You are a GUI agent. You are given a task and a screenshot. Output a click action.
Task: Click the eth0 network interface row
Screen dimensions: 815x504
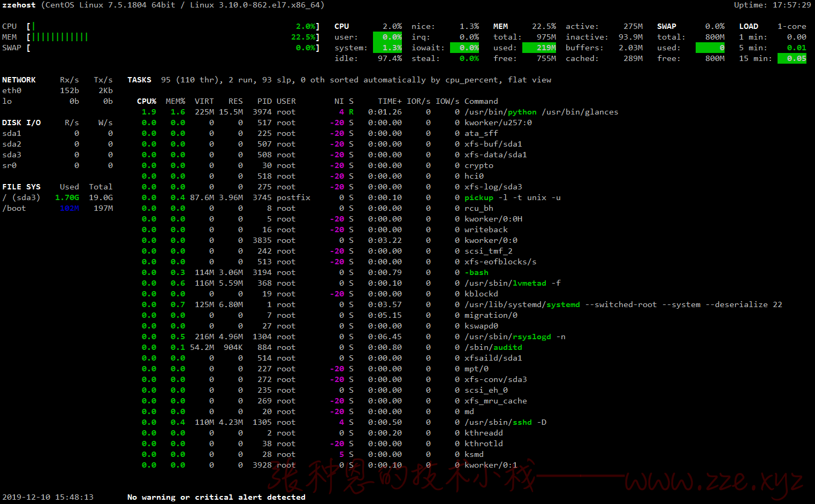click(57, 90)
